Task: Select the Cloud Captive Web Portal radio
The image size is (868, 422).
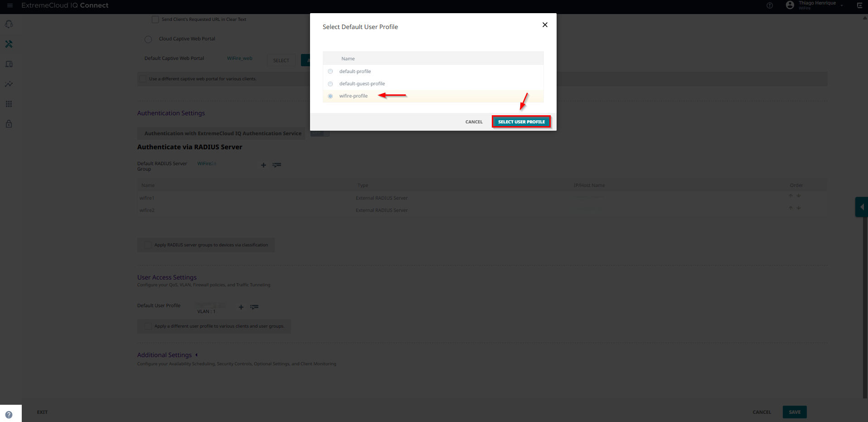Action: [148, 39]
